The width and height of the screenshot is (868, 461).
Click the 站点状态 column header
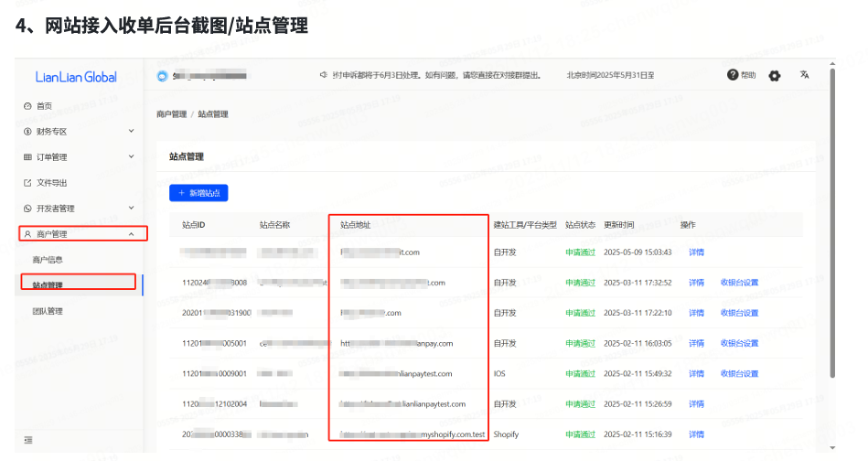[580, 225]
